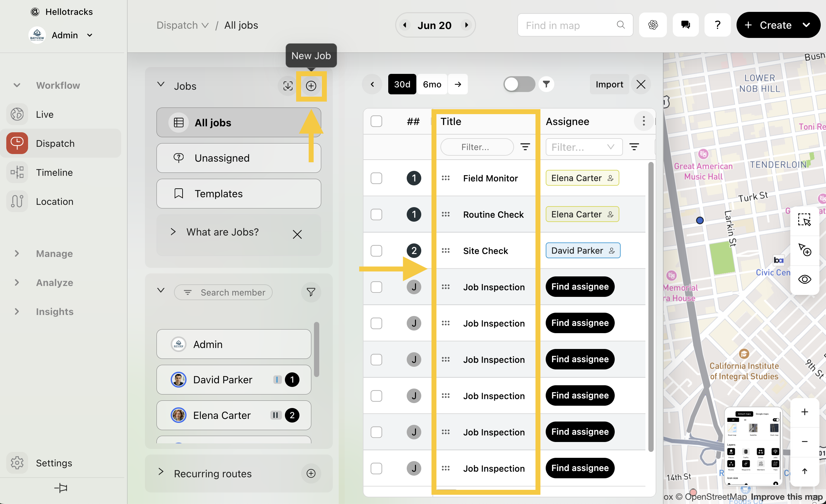Open Settings gear icon

(17, 462)
